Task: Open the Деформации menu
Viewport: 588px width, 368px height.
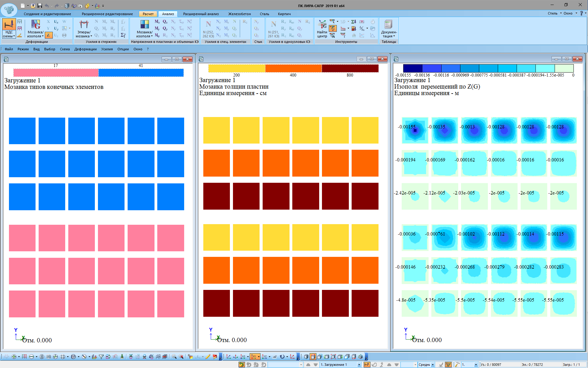Action: click(x=85, y=49)
